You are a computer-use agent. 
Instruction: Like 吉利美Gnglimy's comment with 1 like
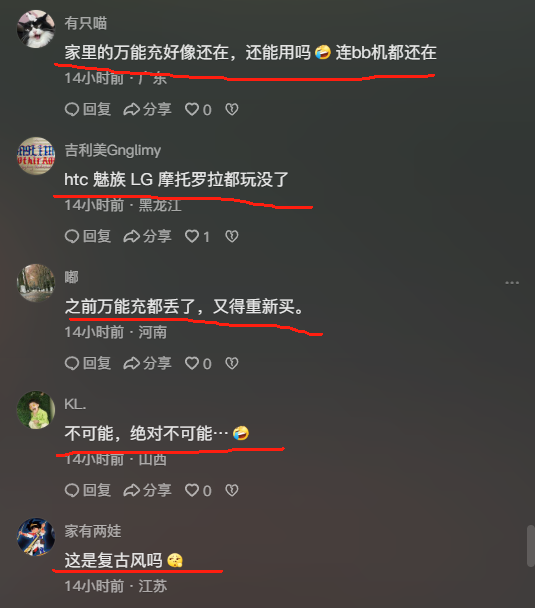197,236
